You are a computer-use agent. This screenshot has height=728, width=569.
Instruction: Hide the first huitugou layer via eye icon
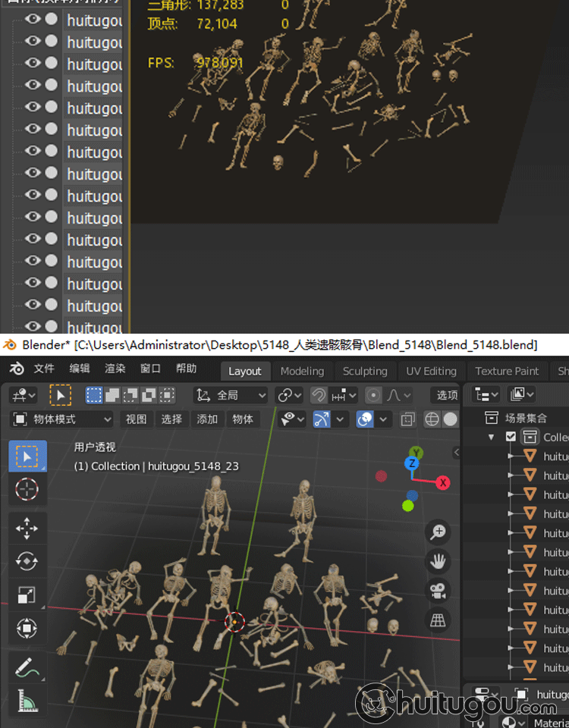pos(33,20)
